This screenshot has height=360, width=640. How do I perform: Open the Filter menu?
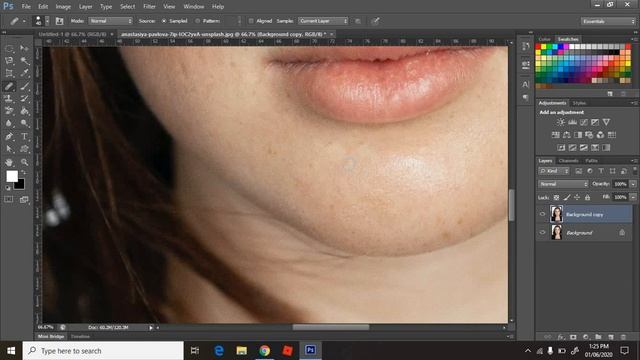coord(149,7)
